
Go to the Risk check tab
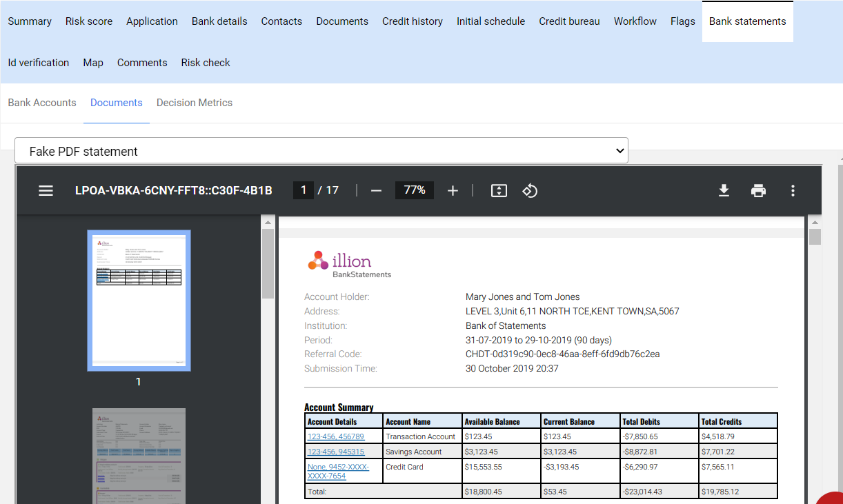tap(206, 63)
